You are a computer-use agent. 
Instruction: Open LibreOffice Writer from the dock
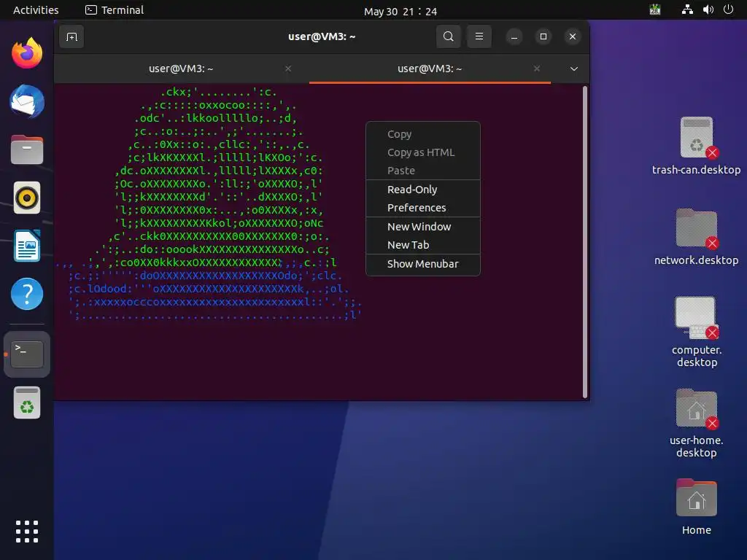[x=27, y=246]
